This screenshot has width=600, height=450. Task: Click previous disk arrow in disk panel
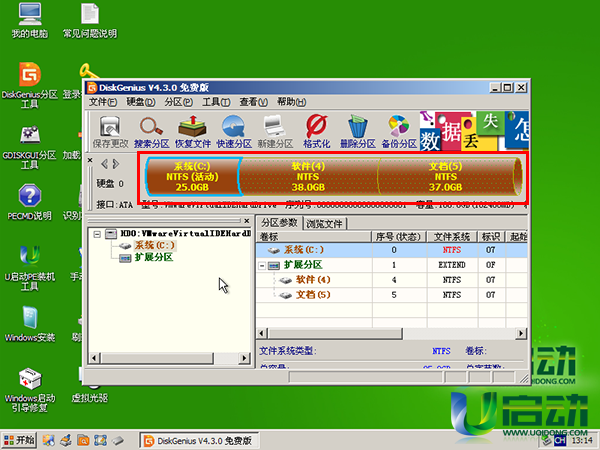104,164
